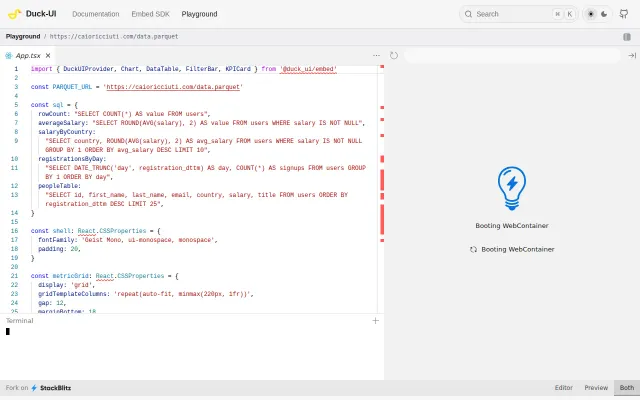This screenshot has width=640, height=400.
Task: Open the editor more options ellipsis
Action: [376, 56]
